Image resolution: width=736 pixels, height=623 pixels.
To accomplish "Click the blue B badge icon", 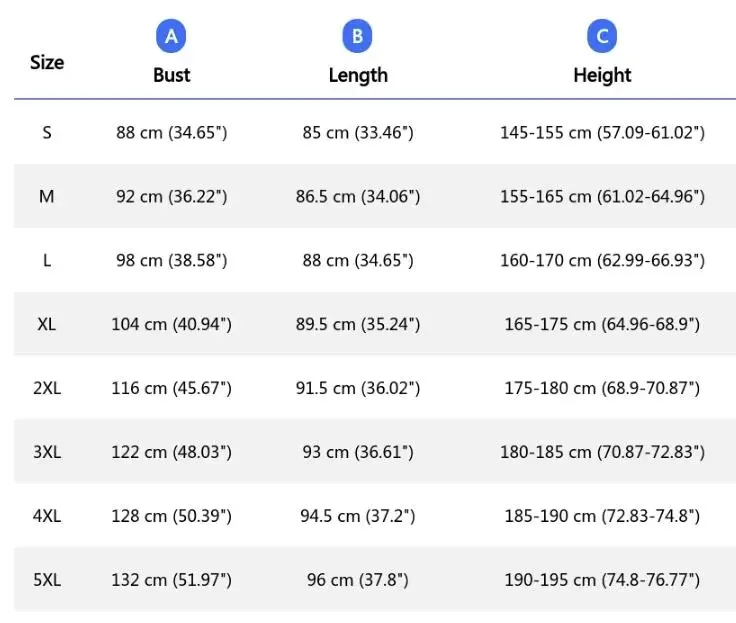I will (x=357, y=38).
